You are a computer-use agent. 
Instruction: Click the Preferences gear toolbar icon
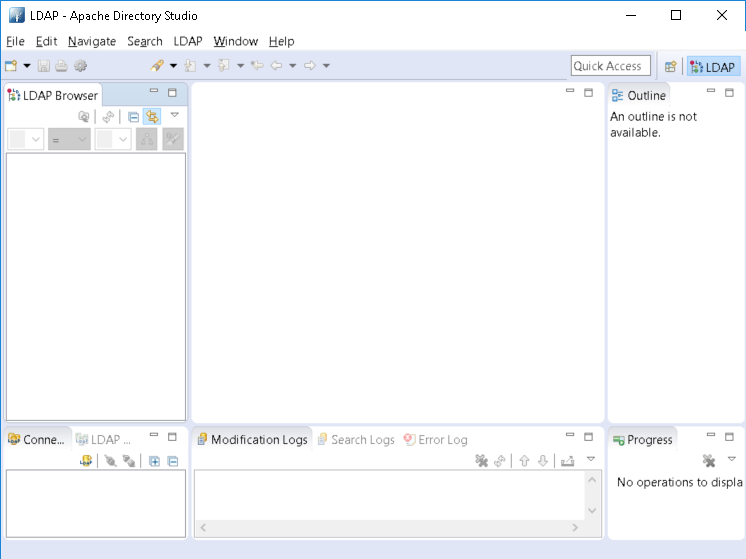point(80,66)
